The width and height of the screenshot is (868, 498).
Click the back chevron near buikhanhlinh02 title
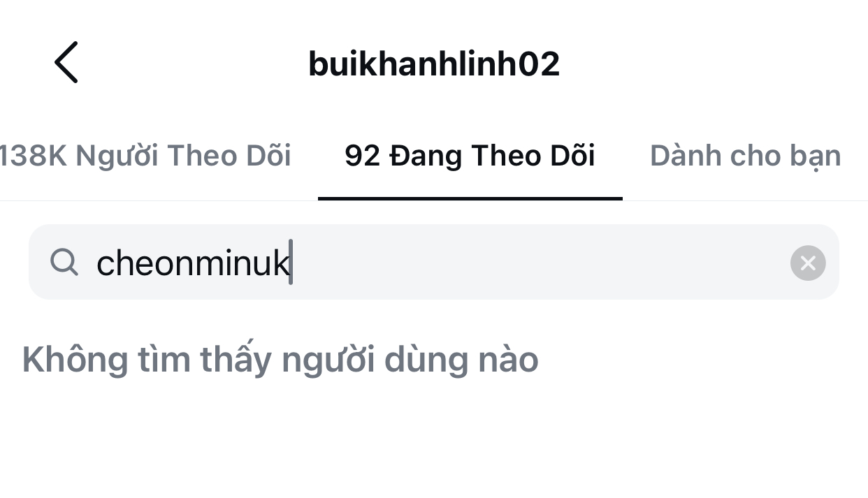[66, 62]
